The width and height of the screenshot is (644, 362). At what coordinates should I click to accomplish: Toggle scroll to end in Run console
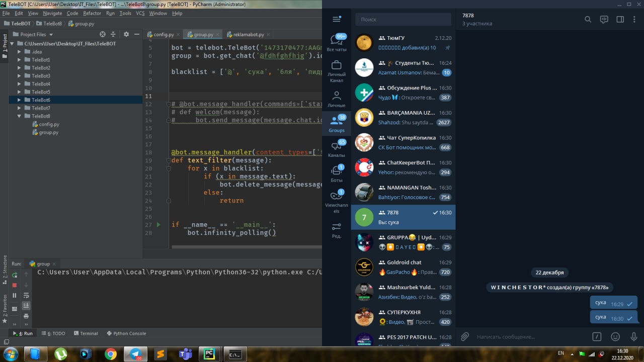26,306
